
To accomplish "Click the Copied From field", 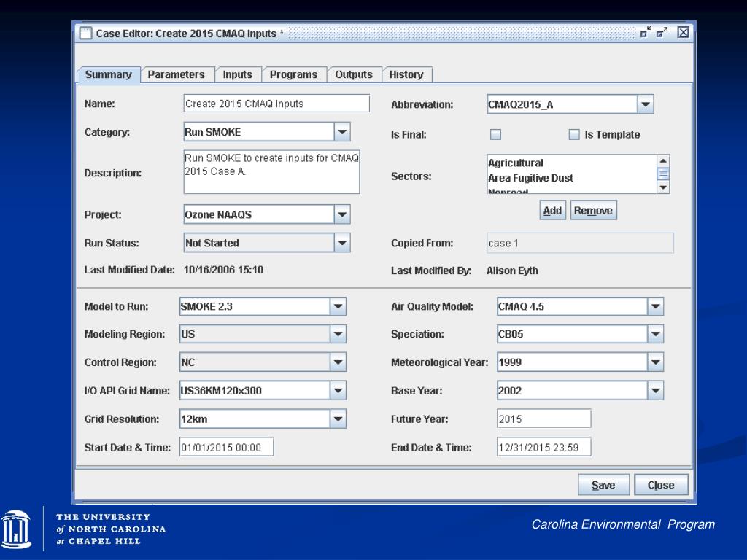I will pos(580,243).
